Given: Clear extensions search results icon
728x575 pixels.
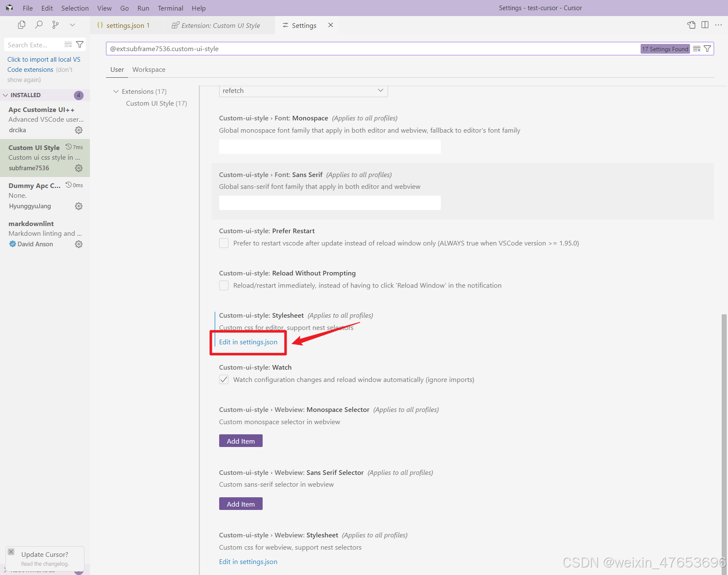Looking at the screenshot, I should pos(68,45).
